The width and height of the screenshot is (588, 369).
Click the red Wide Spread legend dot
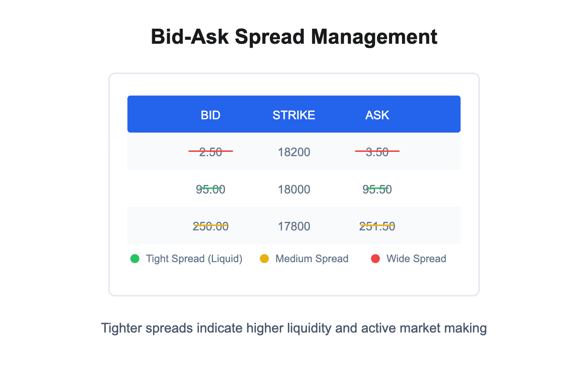pos(375,259)
